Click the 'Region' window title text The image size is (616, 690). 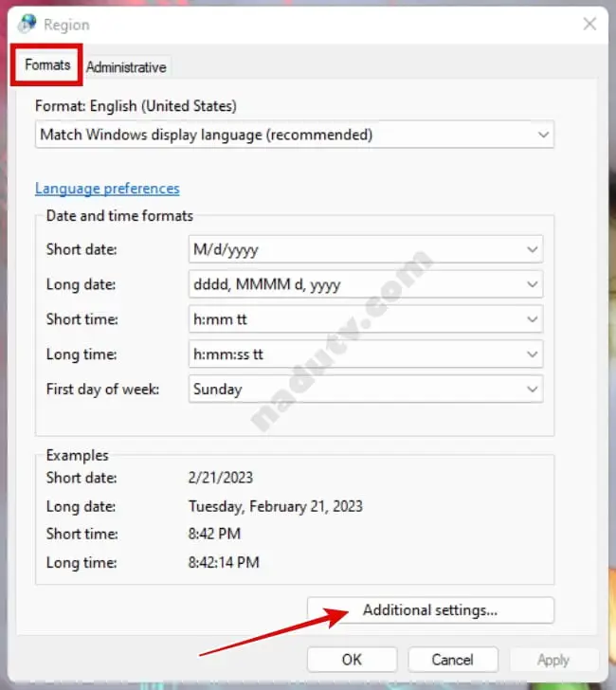(x=67, y=25)
